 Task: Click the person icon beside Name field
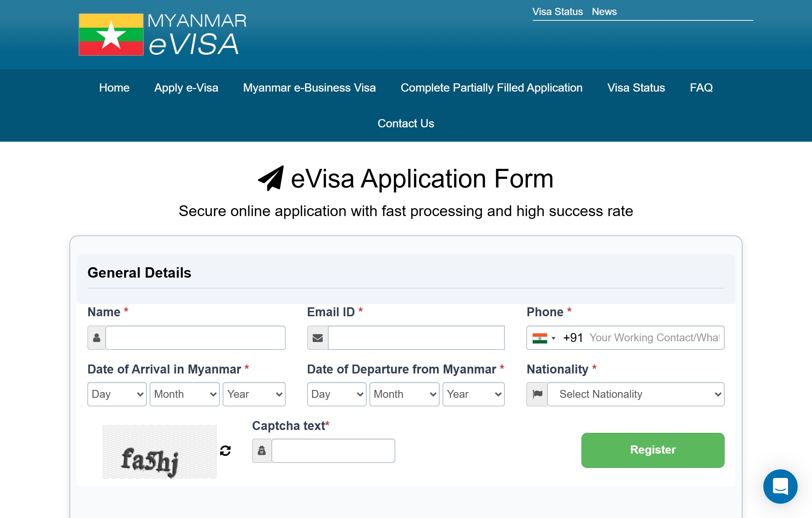click(x=97, y=338)
